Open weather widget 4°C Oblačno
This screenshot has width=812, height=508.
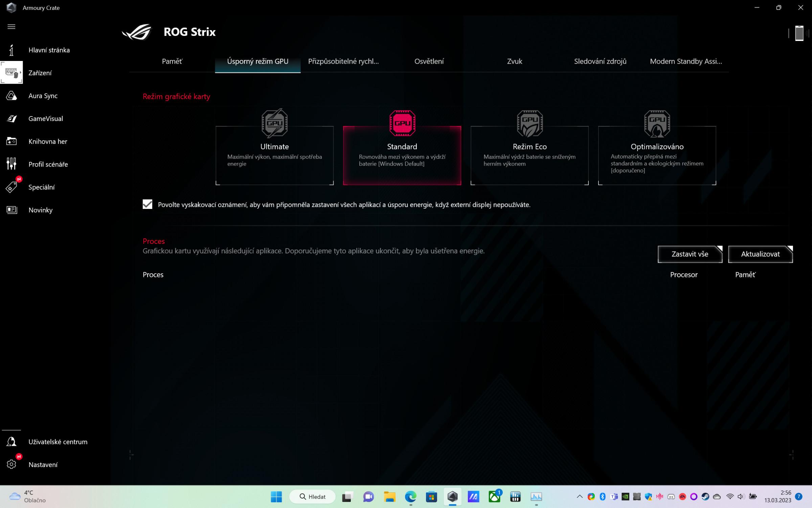tap(28, 496)
